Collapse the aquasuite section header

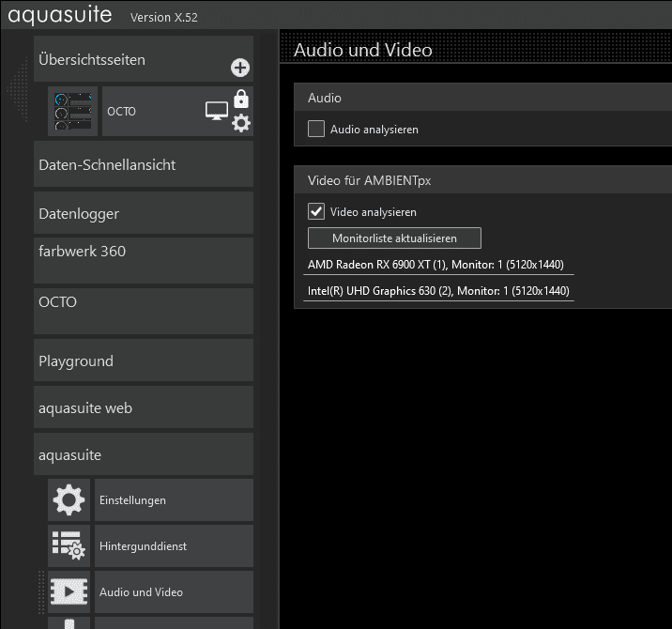[x=144, y=453]
